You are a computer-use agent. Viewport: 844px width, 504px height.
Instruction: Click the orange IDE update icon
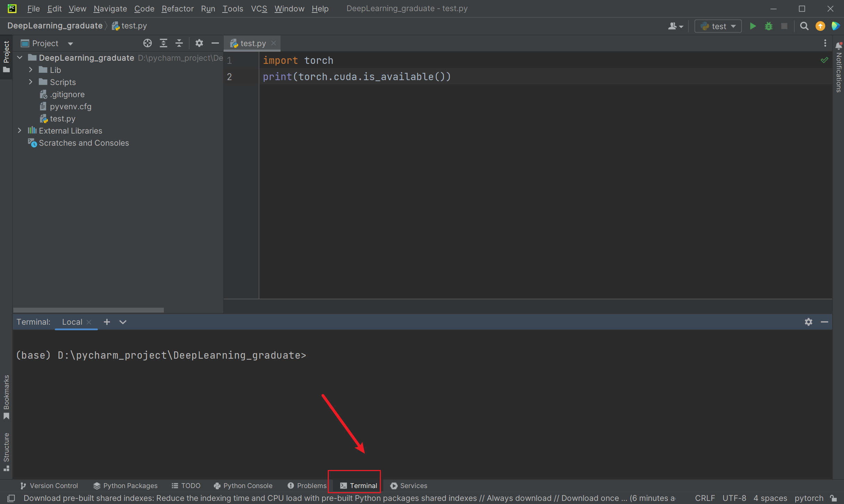pyautogui.click(x=820, y=26)
